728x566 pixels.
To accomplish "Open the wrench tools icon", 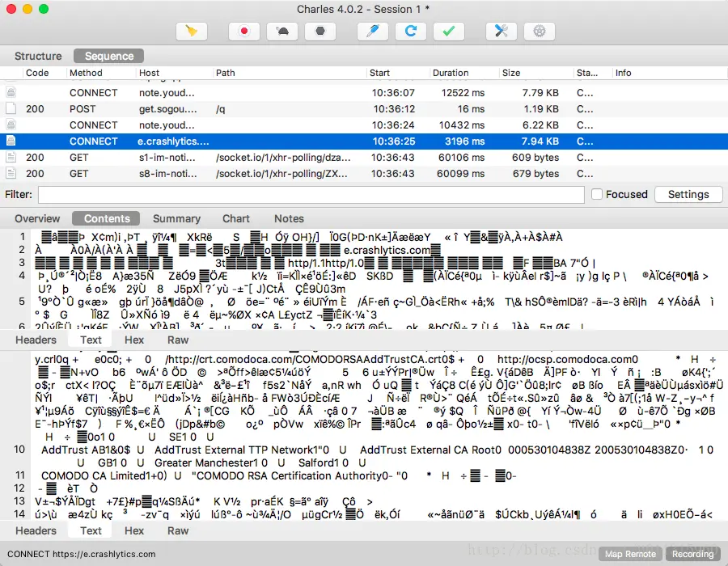I will coord(502,32).
